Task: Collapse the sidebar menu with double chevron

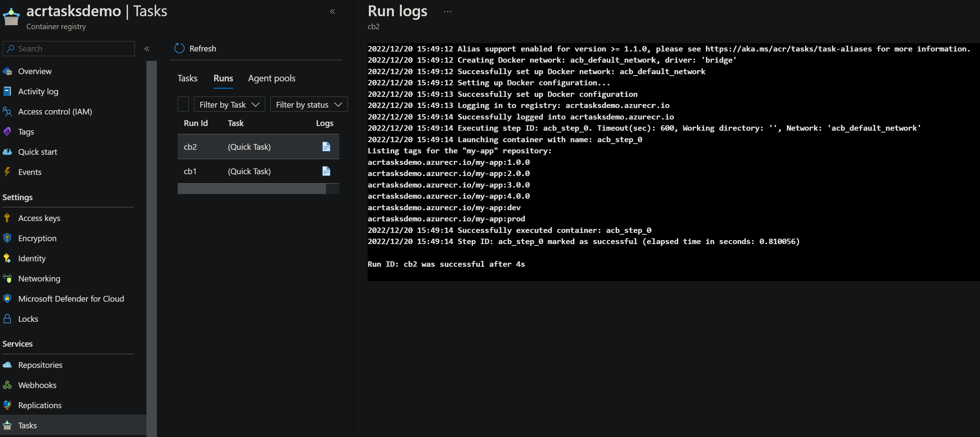Action: coord(147,49)
